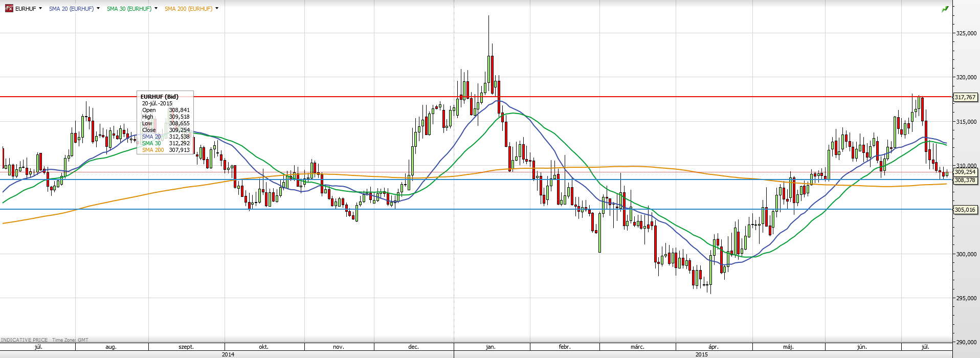Select the 305,016 blue level tag
The image size is (980, 358).
965,210
